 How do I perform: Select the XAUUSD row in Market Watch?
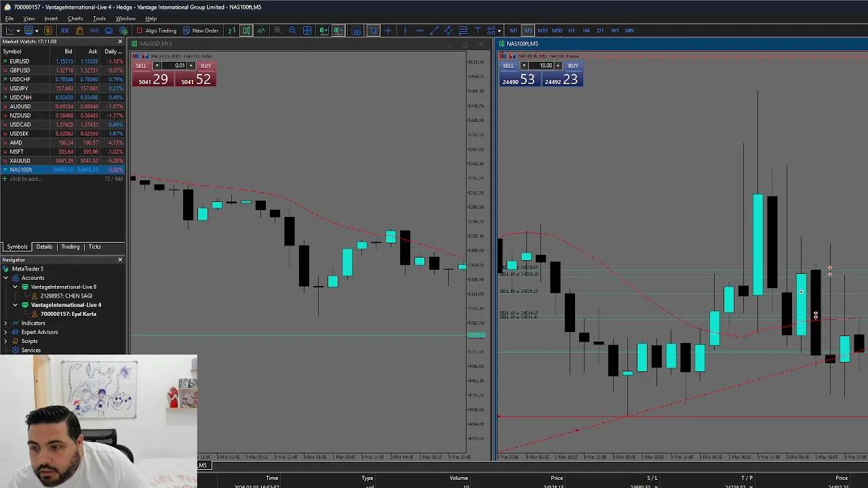[x=62, y=161]
